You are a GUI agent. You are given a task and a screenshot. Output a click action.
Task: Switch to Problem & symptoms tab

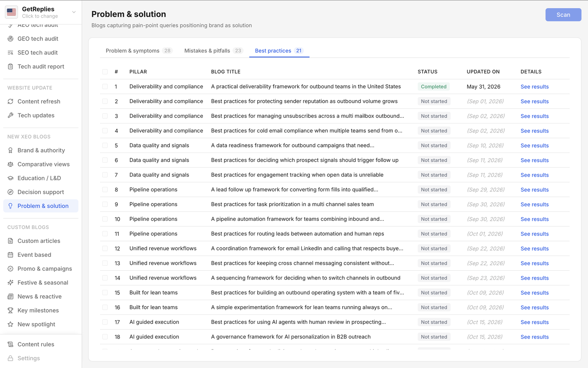139,51
